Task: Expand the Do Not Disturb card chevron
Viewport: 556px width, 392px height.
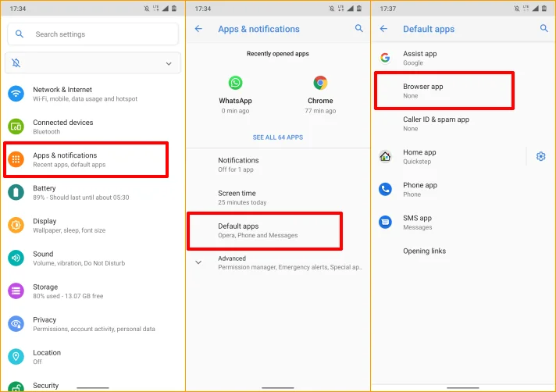Action: (x=169, y=63)
